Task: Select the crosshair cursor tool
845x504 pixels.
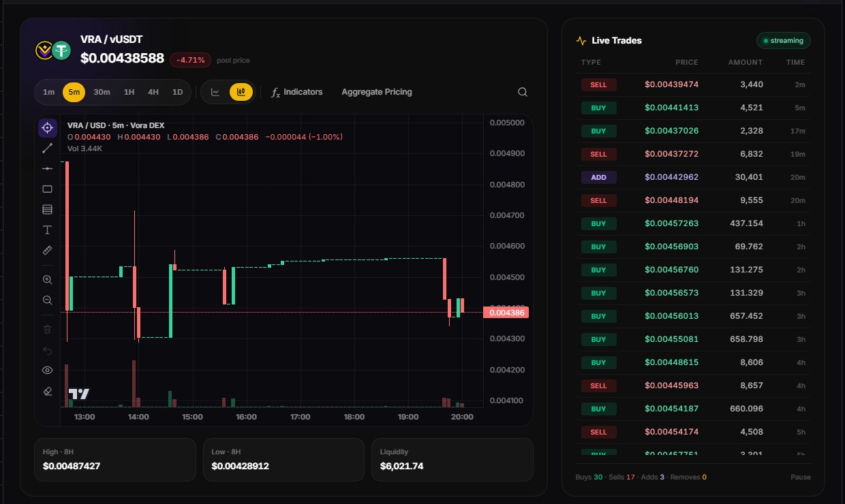Action: (48, 127)
